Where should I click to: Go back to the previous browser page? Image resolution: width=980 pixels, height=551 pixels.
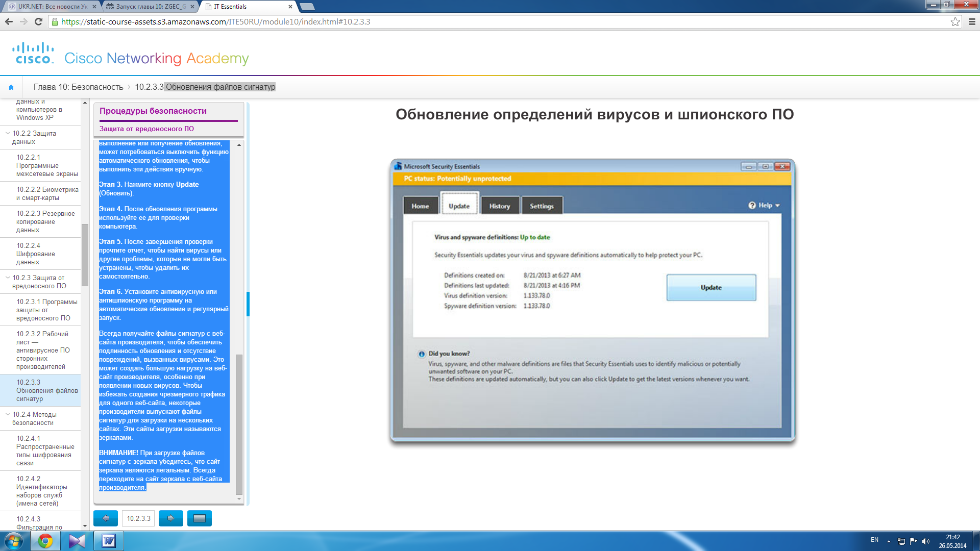(9, 21)
